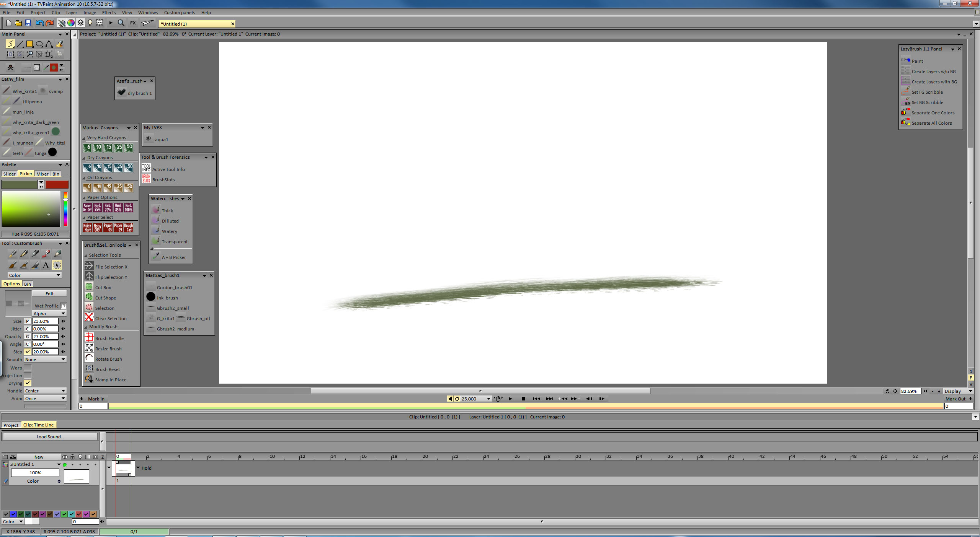Toggle Size pressure P connection
The image size is (980, 537).
pos(28,321)
